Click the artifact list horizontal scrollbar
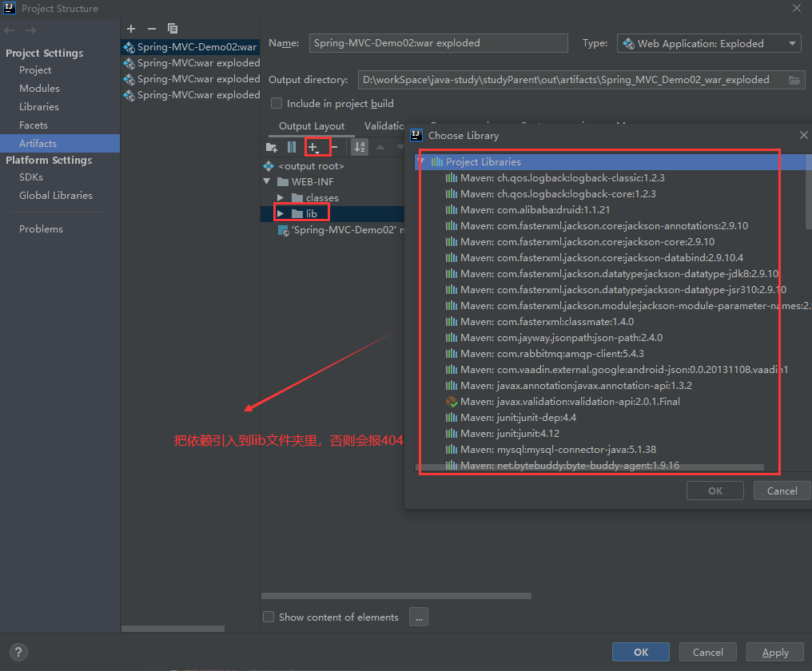The image size is (812, 671). [173, 629]
